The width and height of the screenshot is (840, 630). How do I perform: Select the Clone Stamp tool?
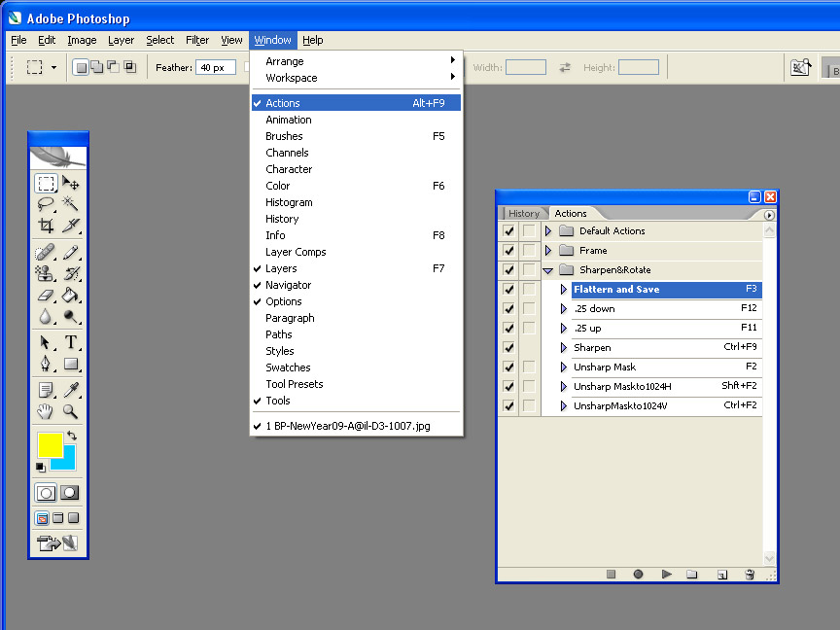click(46, 273)
